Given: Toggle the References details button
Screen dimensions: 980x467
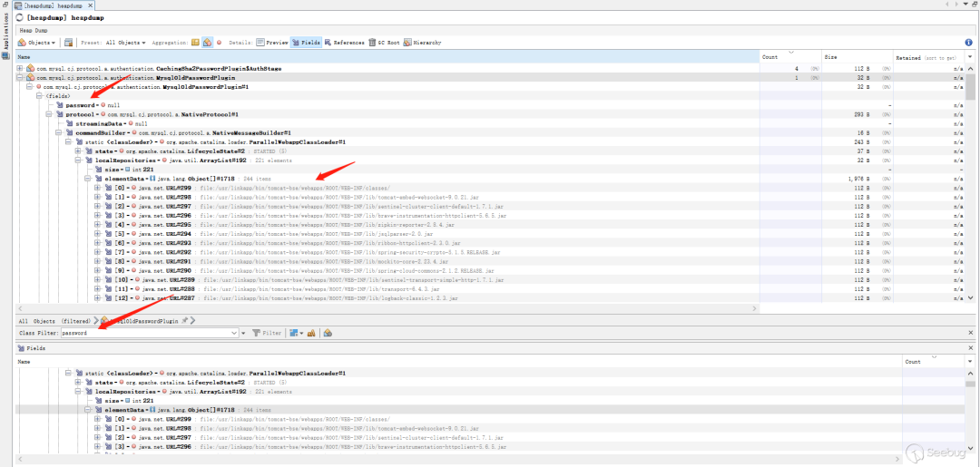Looking at the screenshot, I should tap(345, 43).
